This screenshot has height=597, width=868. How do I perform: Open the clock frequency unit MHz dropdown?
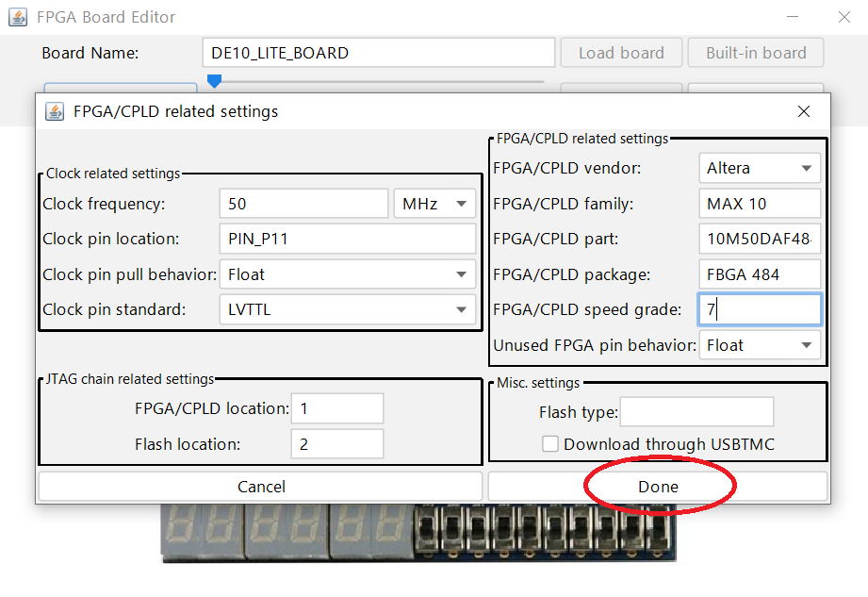click(x=434, y=204)
